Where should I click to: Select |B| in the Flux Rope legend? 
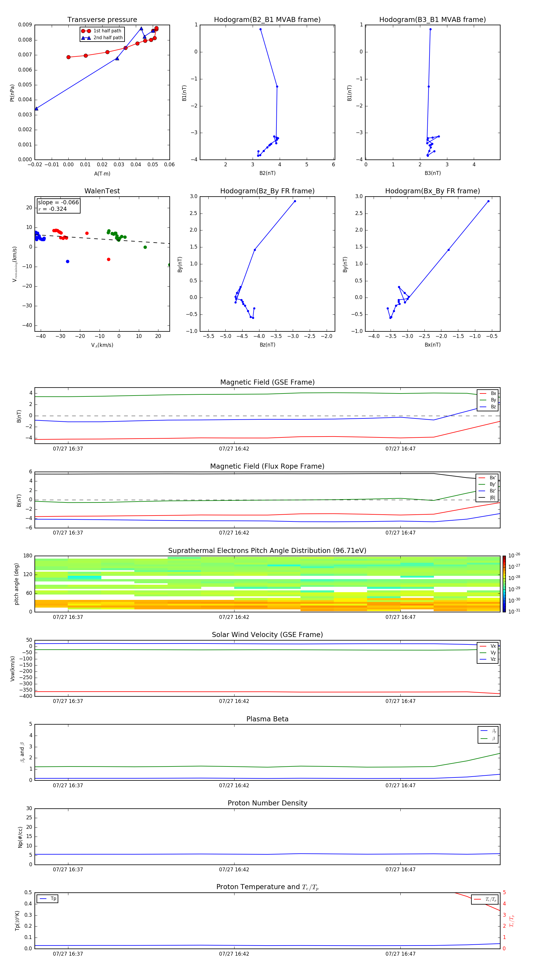pos(487,498)
